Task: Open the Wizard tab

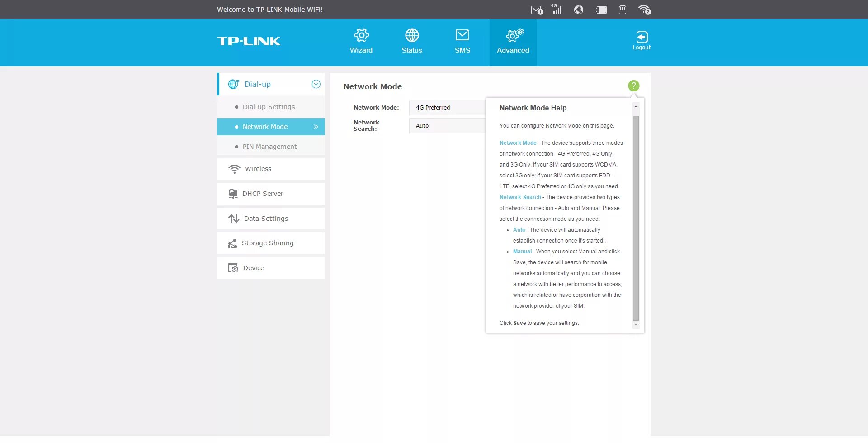Action: (x=361, y=42)
